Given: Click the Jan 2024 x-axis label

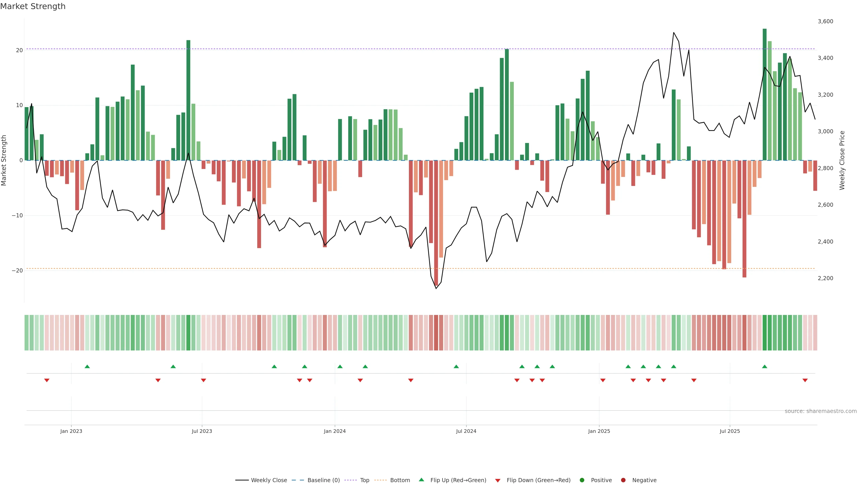Looking at the screenshot, I should tap(335, 431).
